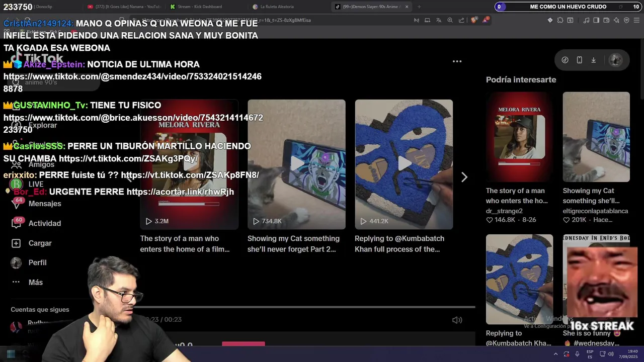Close the Demon Slayer 90s Anime tab
This screenshot has height=362, width=644.
tap(407, 7)
